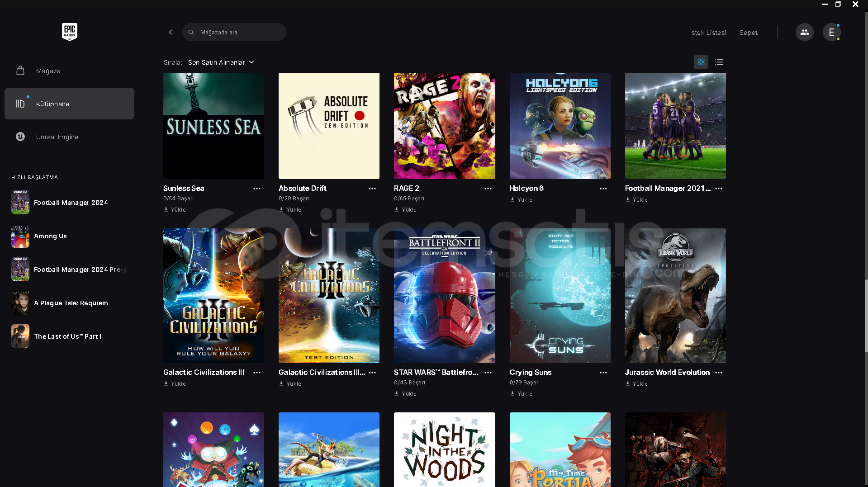
Task: Click the vertical scrollbar thumb
Action: pyautogui.click(x=866, y=316)
